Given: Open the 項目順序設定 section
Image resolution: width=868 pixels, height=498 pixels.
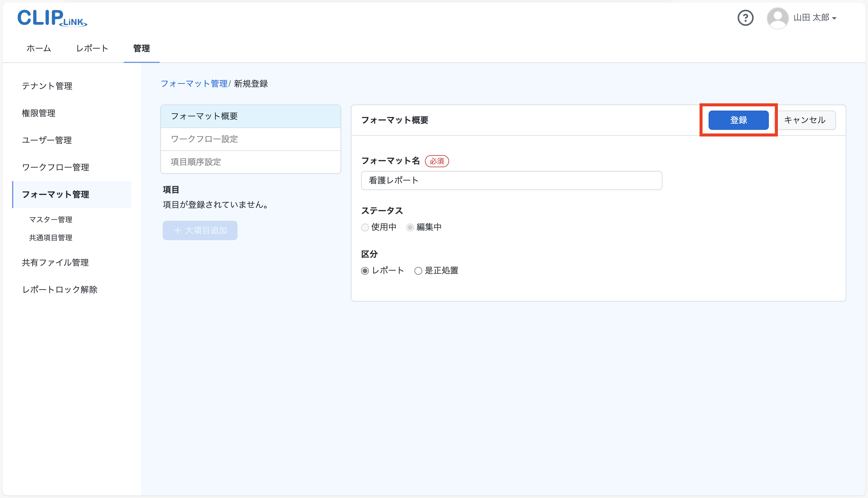Looking at the screenshot, I should click(196, 162).
